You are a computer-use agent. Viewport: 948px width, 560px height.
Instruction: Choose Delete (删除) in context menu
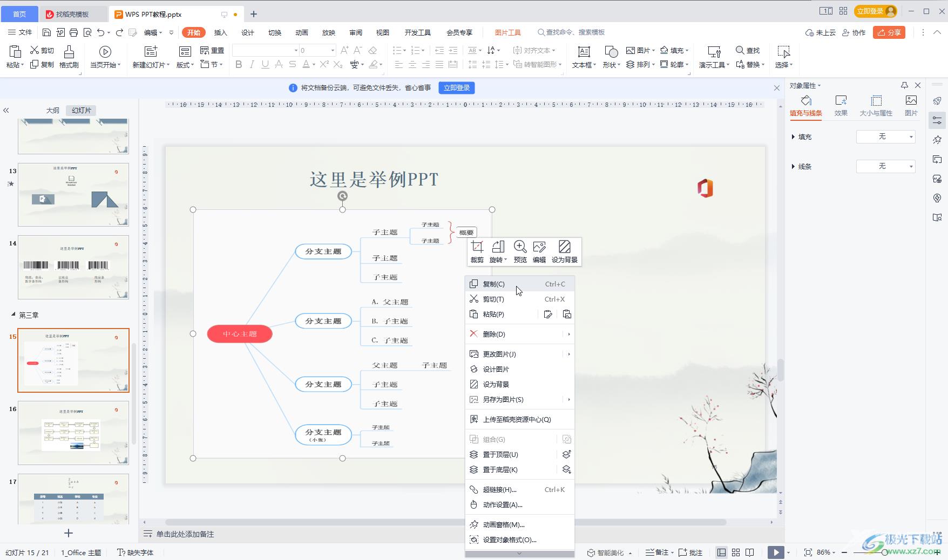pos(519,334)
